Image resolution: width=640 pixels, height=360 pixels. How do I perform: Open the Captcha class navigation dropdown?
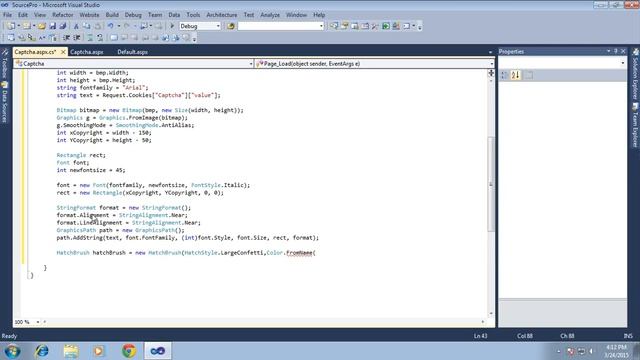[251, 64]
